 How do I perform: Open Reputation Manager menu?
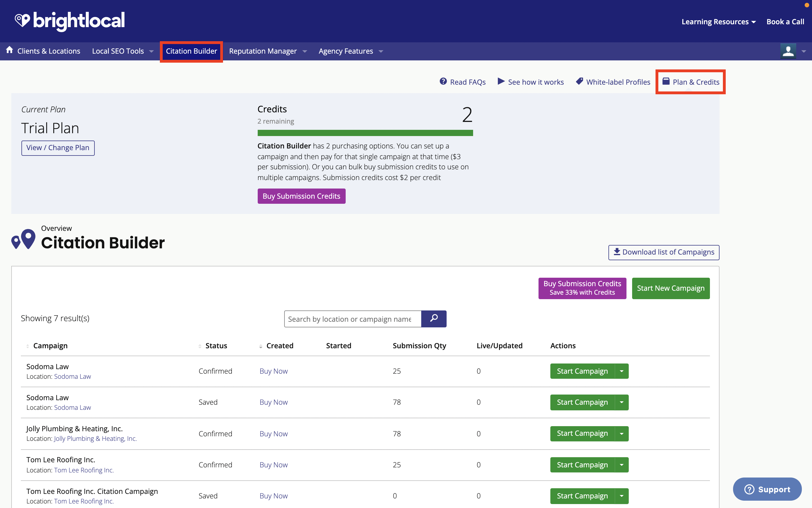tap(263, 51)
